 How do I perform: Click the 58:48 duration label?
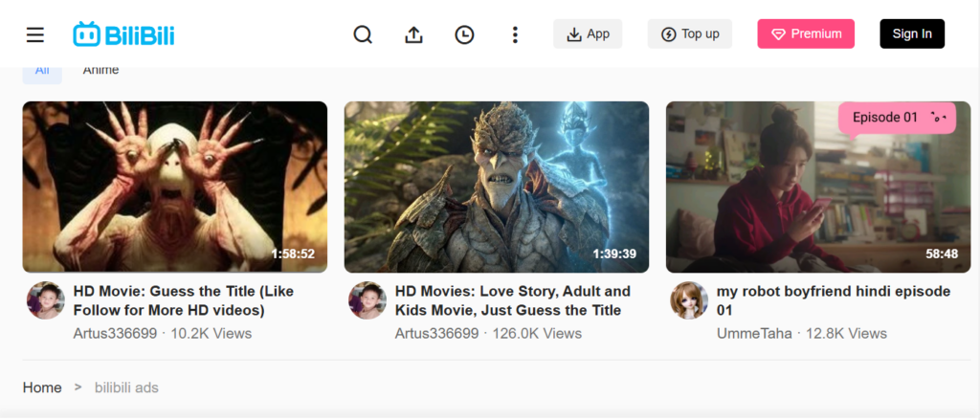(x=942, y=254)
